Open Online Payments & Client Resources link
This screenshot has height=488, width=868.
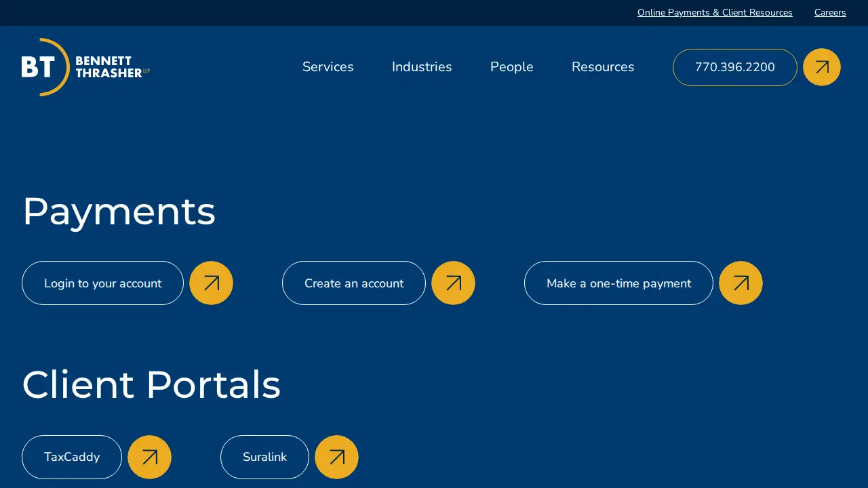pyautogui.click(x=715, y=13)
